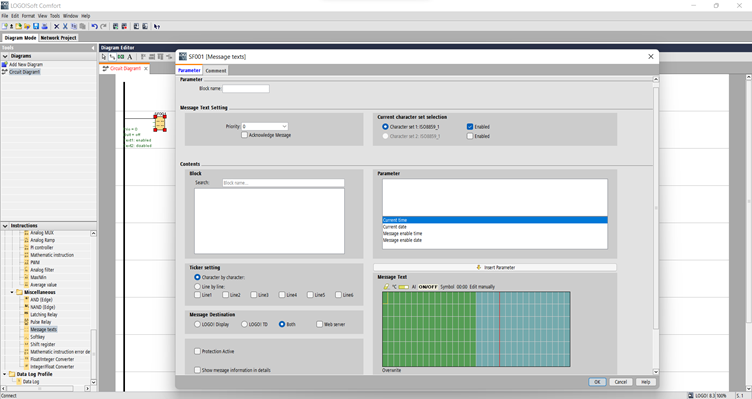752x399 pixels.
Task: Collapse the Tools panel with arrow
Action: tap(93, 48)
